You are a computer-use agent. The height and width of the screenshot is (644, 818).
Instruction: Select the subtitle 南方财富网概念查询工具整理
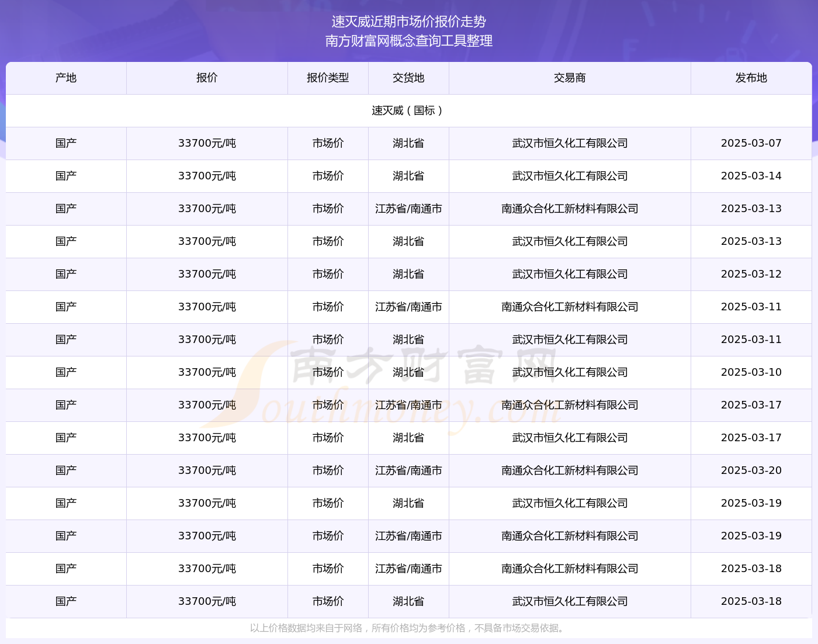click(409, 41)
